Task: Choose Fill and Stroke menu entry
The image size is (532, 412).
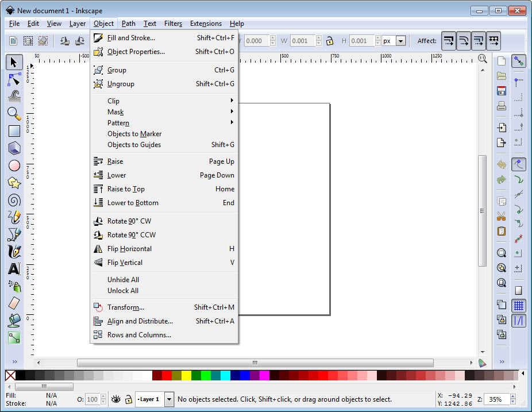Action: coord(164,38)
